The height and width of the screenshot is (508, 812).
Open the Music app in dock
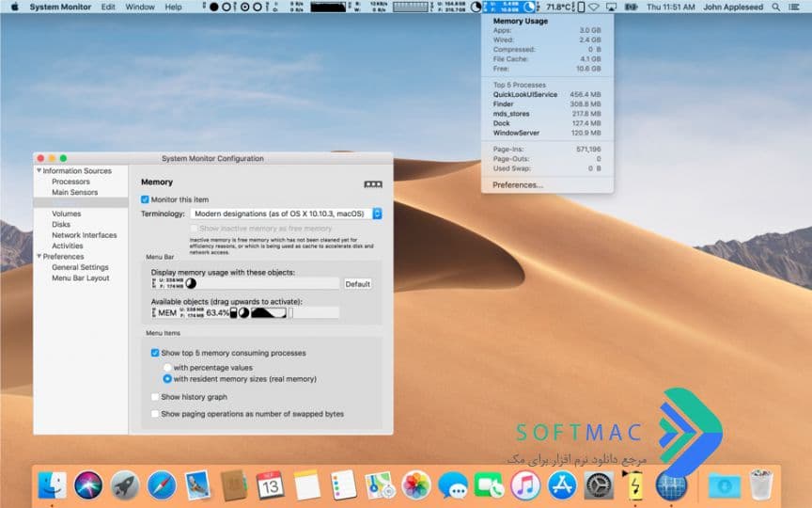525,485
